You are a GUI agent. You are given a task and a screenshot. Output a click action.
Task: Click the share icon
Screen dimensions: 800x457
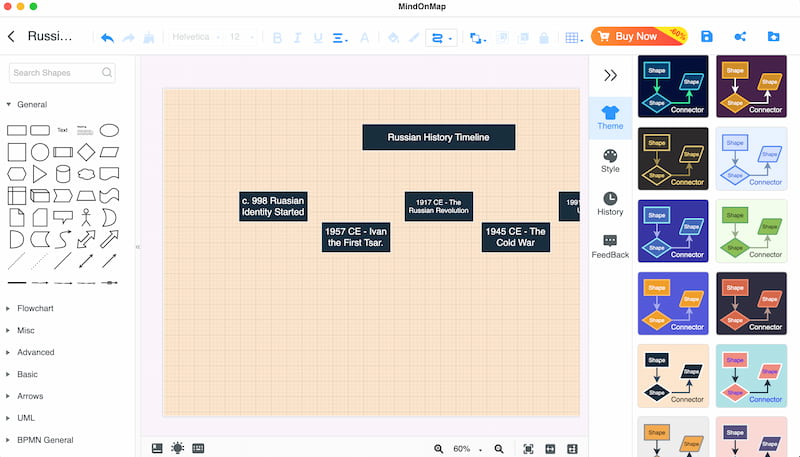[x=740, y=36]
